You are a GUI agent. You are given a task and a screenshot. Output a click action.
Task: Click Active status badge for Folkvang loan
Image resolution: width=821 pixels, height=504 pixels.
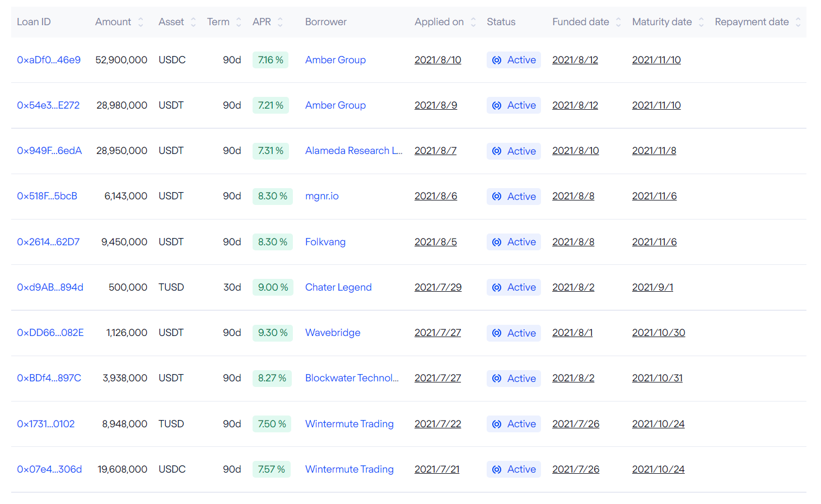[514, 242]
